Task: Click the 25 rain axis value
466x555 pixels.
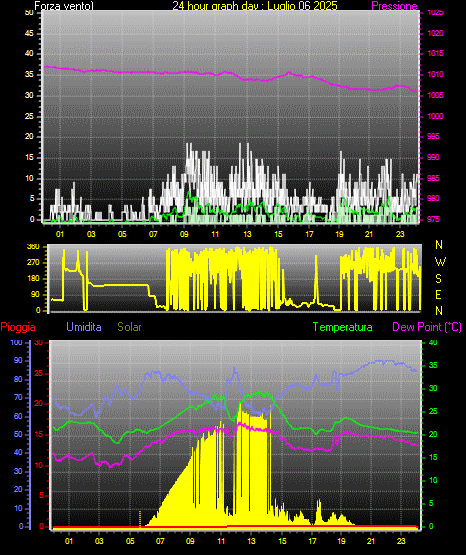Action: (38, 374)
